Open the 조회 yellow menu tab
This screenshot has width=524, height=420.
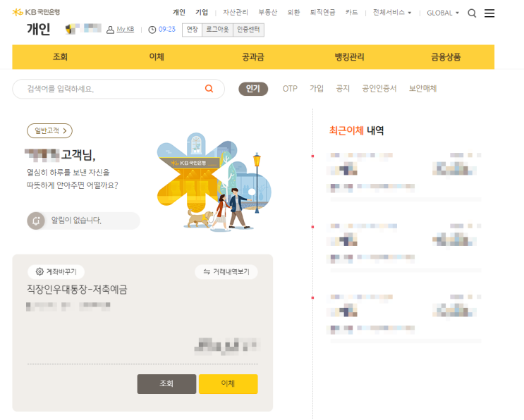click(x=61, y=57)
